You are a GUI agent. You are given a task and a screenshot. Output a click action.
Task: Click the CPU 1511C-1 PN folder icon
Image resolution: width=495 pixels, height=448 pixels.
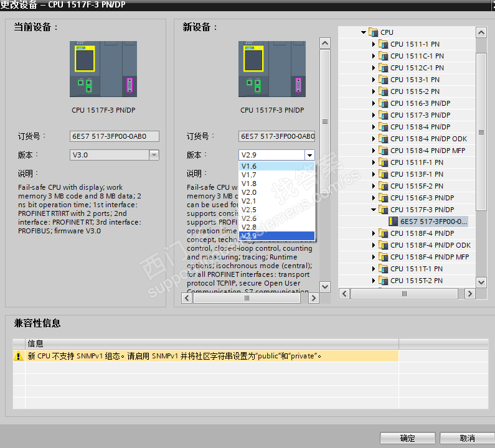pos(383,56)
